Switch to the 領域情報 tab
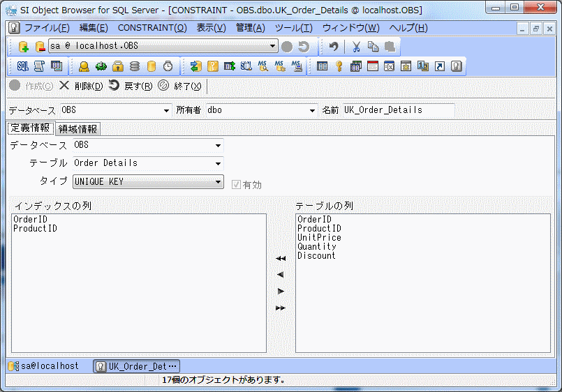The image size is (562, 392). 78,129
